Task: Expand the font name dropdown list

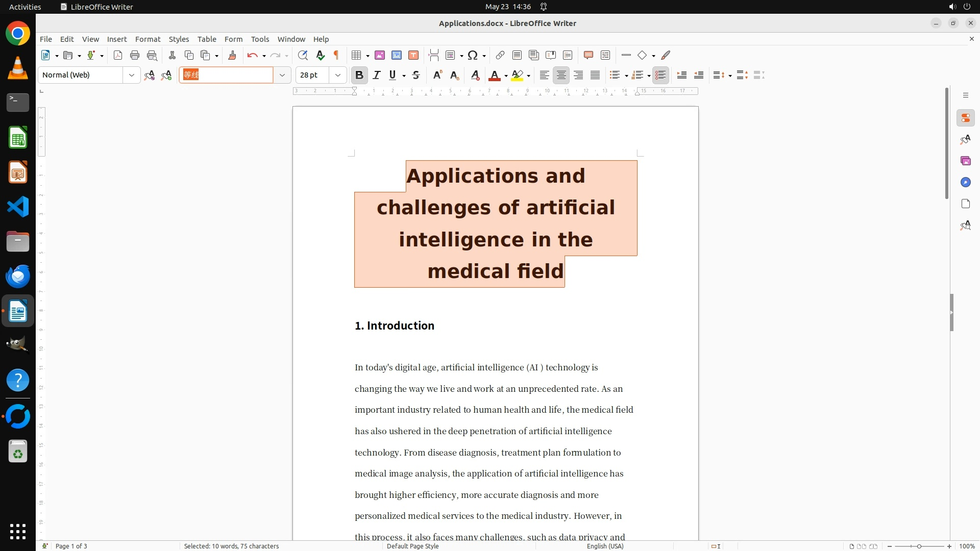Action: click(282, 75)
